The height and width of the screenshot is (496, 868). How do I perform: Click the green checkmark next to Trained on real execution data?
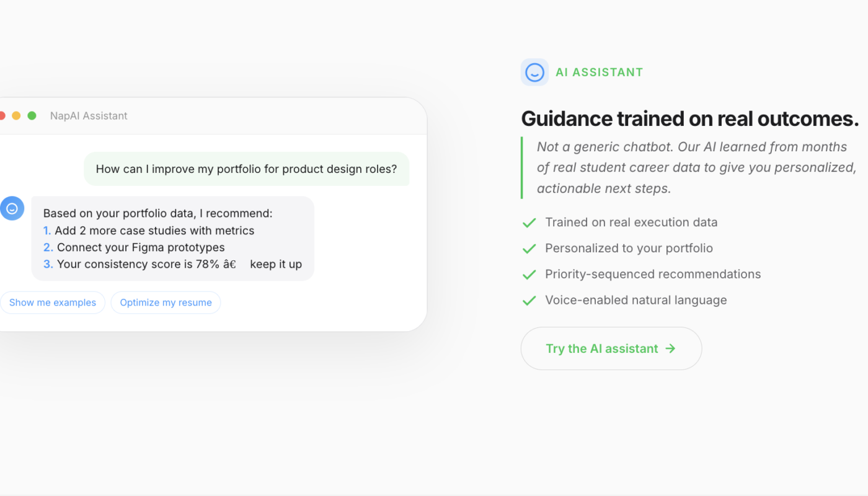pos(529,223)
